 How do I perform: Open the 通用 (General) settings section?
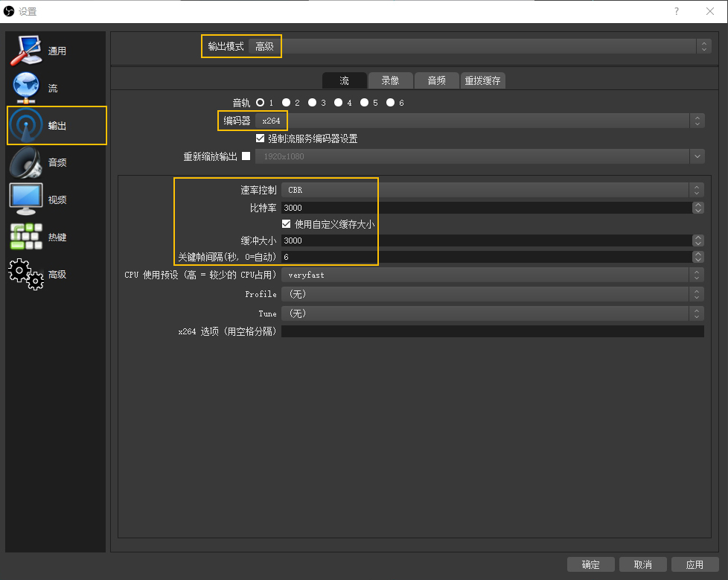pyautogui.click(x=57, y=51)
